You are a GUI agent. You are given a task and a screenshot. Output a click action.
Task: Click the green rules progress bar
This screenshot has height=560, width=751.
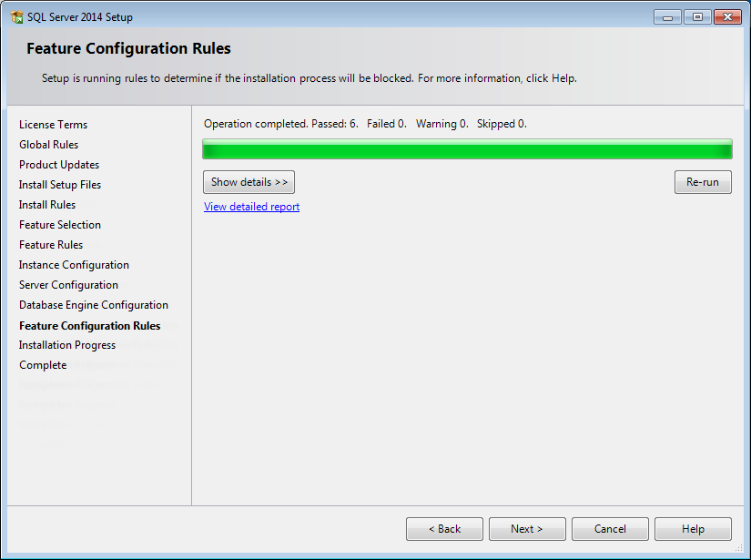[x=467, y=149]
